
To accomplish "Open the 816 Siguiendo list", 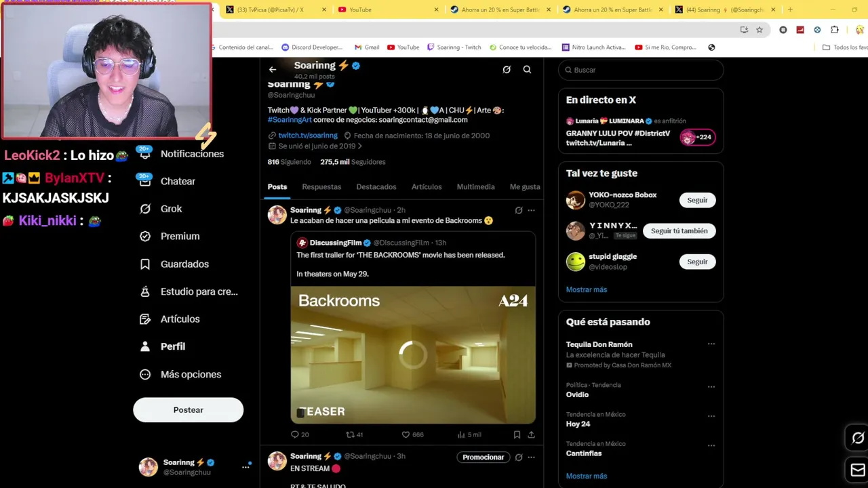I will 290,162.
